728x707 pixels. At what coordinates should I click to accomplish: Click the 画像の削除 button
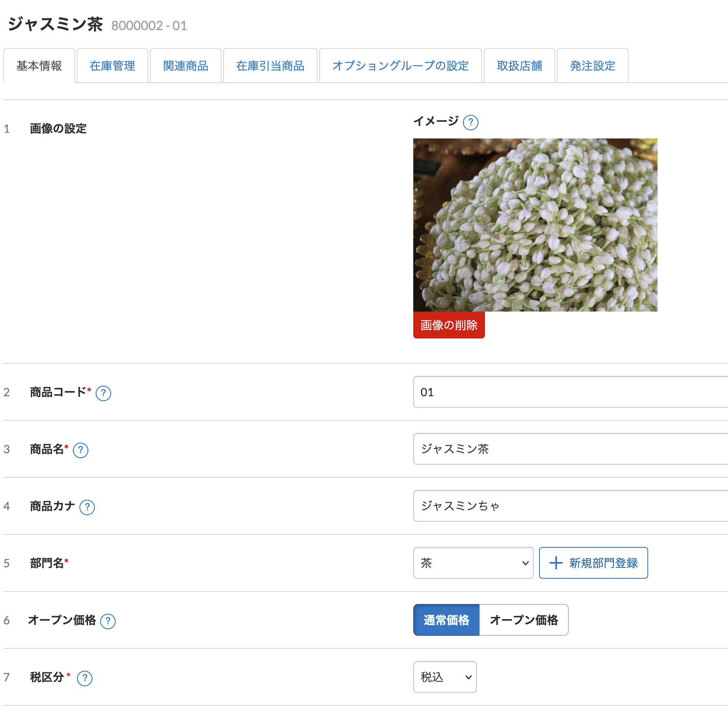click(449, 325)
